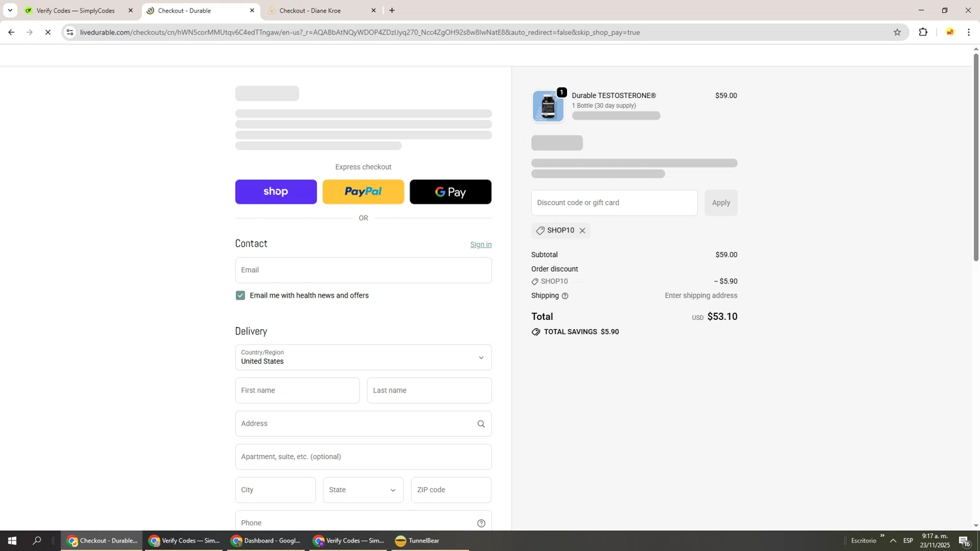Uncheck Email me with health news checkbox

[240, 296]
